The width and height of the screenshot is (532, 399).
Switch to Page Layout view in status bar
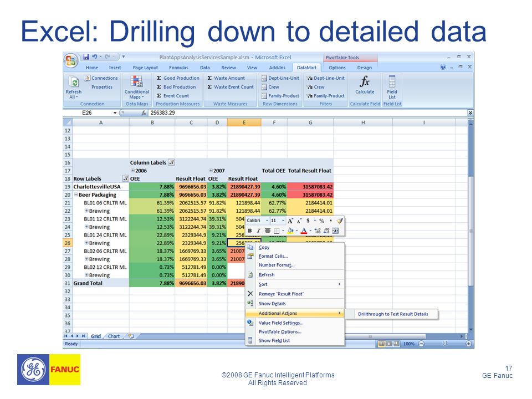(x=389, y=344)
